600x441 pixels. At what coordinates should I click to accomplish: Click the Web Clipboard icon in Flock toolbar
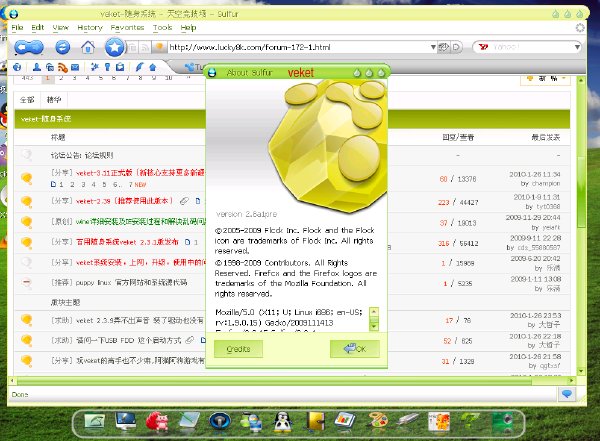[120, 67]
